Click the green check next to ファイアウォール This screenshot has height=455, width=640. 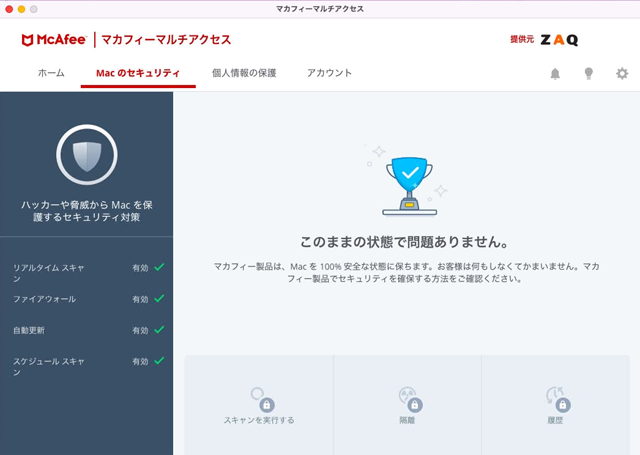coord(159,298)
